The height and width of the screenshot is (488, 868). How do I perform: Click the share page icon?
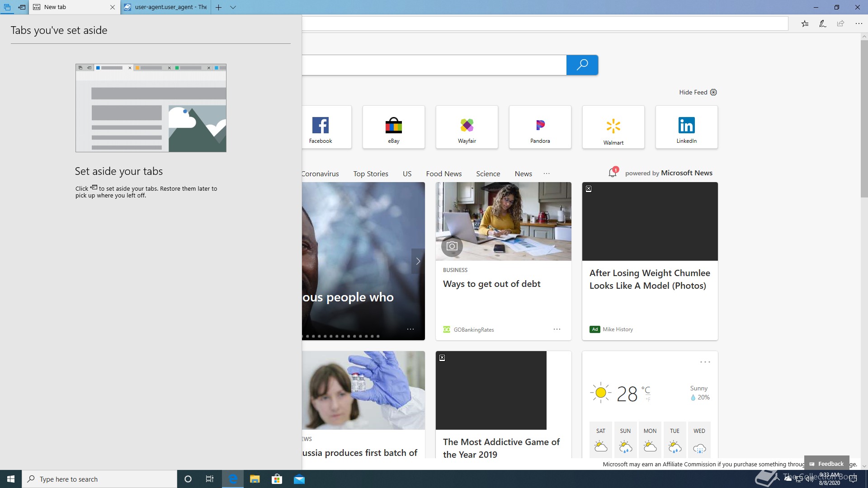pos(840,23)
